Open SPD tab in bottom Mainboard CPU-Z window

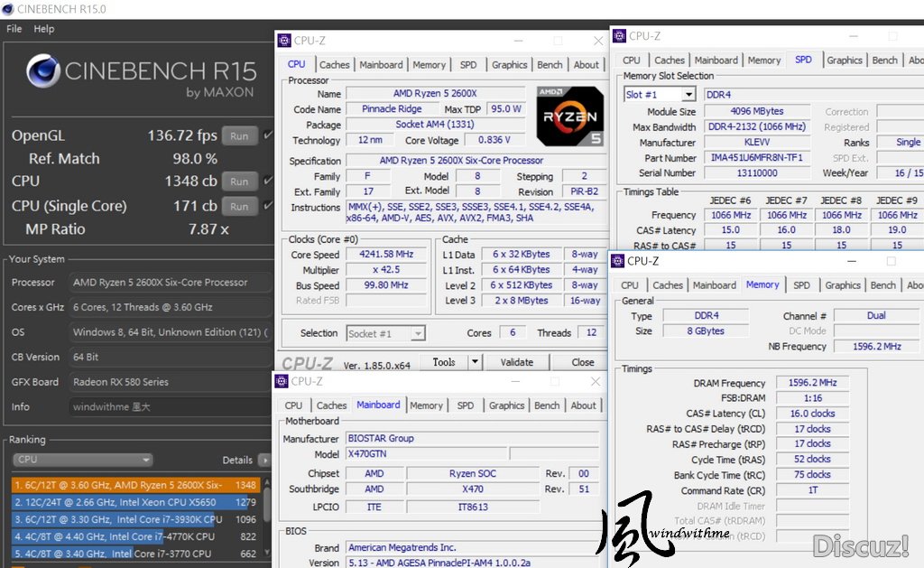tap(466, 405)
